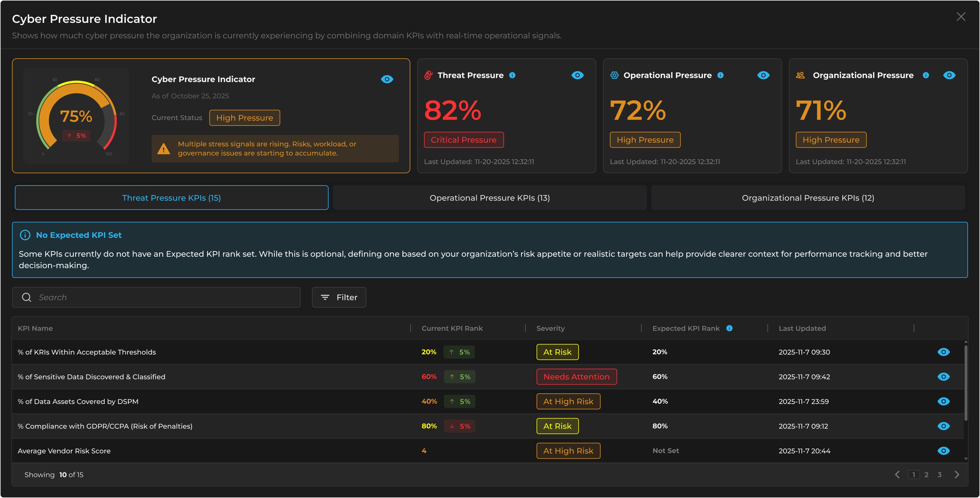Toggle eye icon on Threat Pressure card
Screen dimensions: 980x498
point(577,75)
